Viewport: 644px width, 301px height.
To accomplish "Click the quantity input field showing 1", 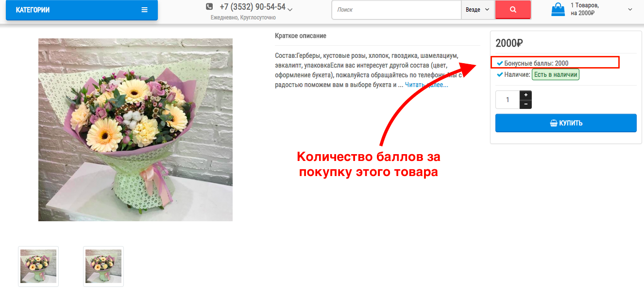I will click(x=508, y=100).
